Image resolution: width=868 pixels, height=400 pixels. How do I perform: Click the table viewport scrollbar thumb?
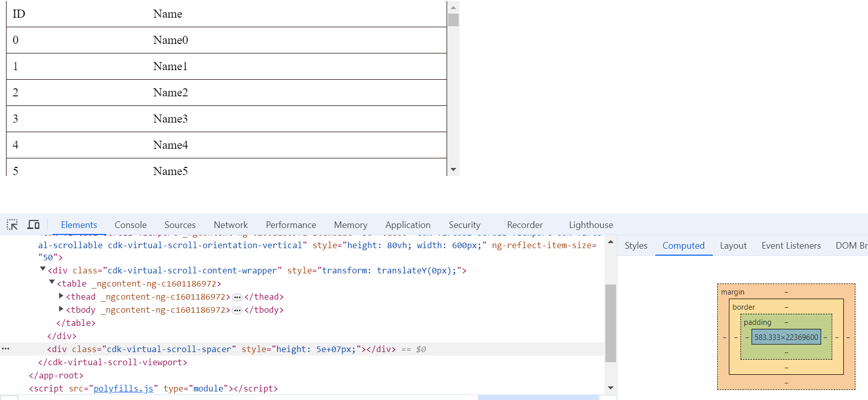coord(453,20)
